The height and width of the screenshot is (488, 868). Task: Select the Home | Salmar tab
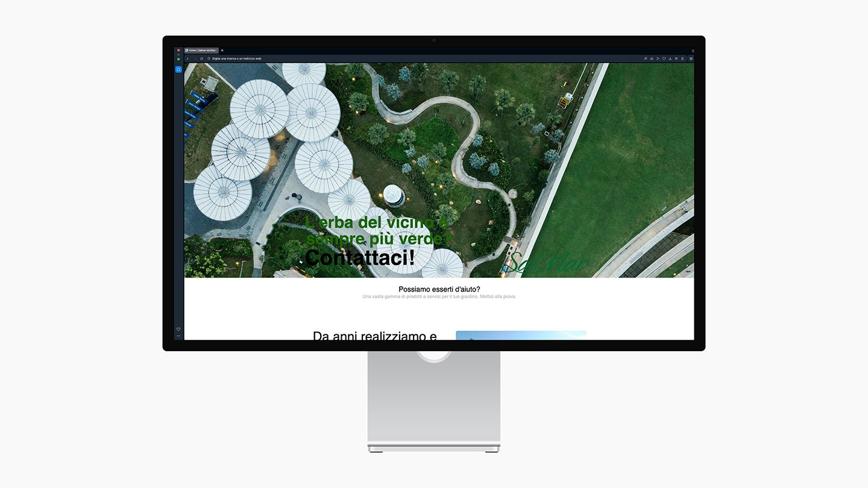tap(201, 51)
